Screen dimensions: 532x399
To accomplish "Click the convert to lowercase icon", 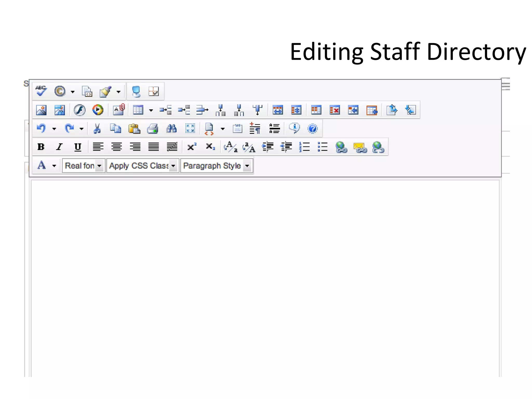I will (x=231, y=147).
